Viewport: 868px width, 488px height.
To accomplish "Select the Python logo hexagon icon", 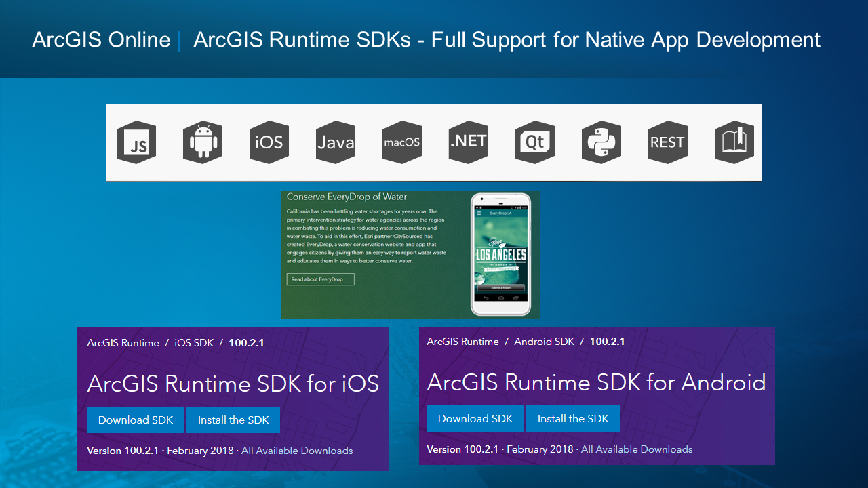I will click(601, 142).
